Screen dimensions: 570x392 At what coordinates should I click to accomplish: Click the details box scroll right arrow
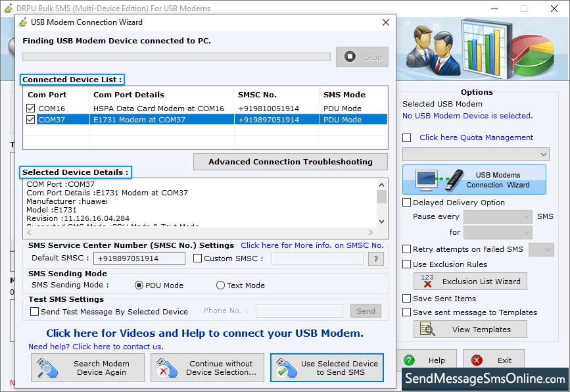point(370,232)
